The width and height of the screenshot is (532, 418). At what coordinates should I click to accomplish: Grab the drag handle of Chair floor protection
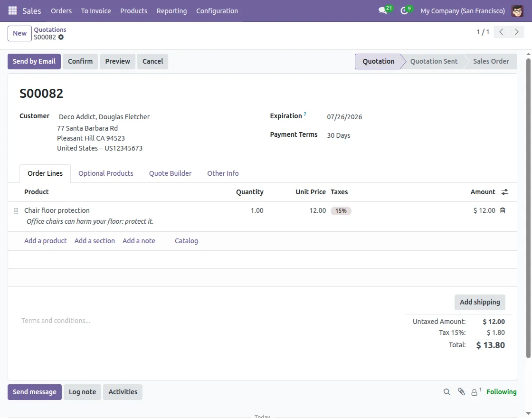(x=16, y=211)
